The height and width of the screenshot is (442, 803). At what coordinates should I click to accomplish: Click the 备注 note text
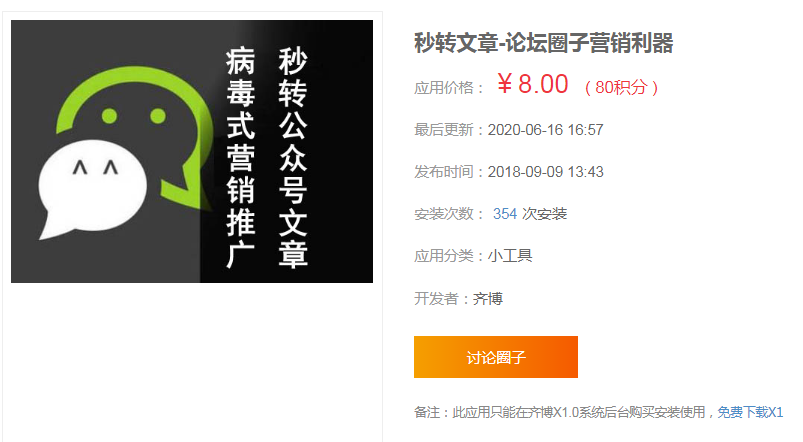coord(565,412)
